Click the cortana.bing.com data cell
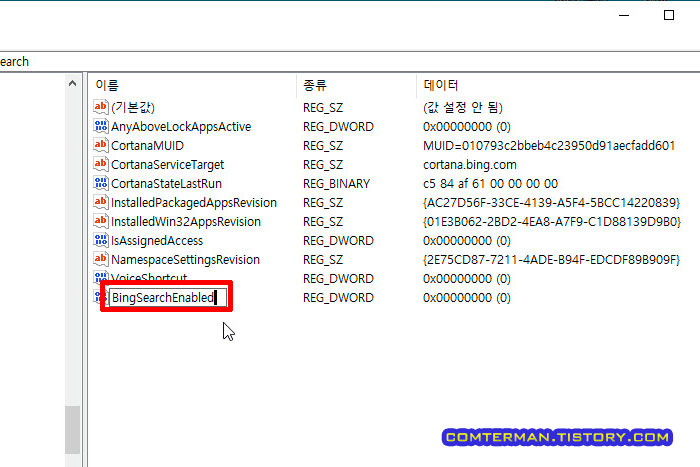The image size is (700, 467). tap(470, 165)
